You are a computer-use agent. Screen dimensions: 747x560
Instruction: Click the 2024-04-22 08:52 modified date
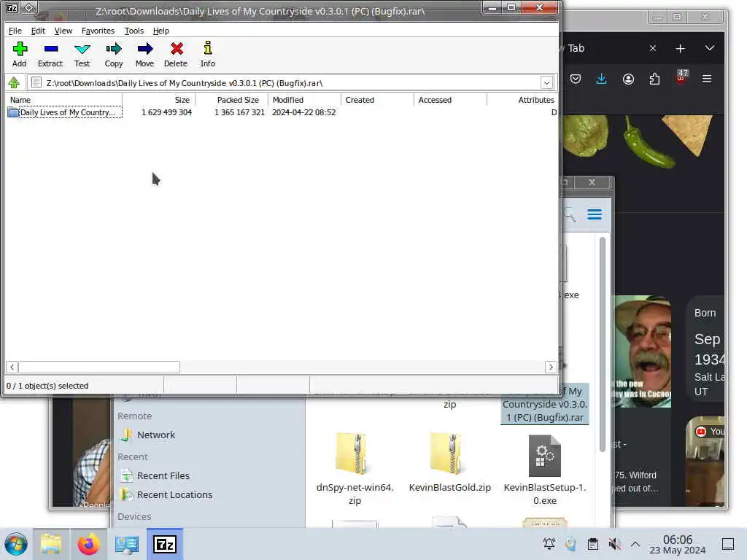coord(304,112)
